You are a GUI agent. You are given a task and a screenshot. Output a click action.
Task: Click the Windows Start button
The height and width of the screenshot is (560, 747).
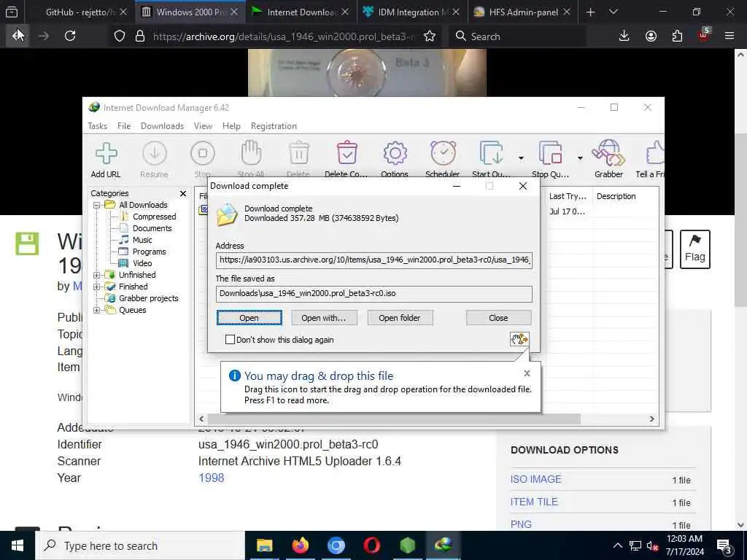point(18,545)
